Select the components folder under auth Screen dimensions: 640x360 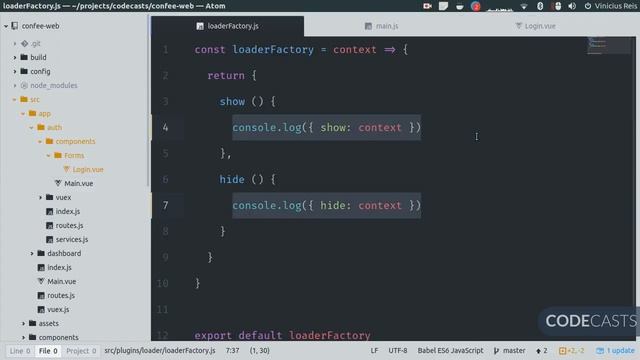tap(75, 141)
